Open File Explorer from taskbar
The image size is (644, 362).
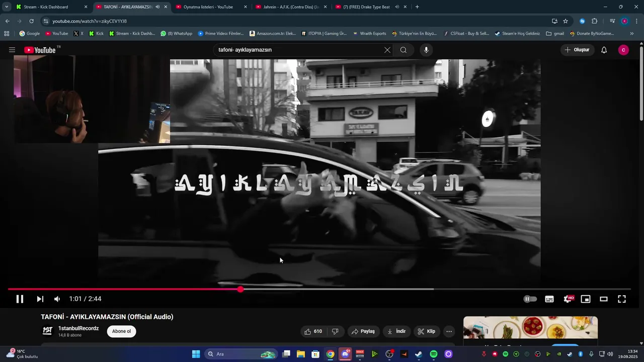point(301,354)
